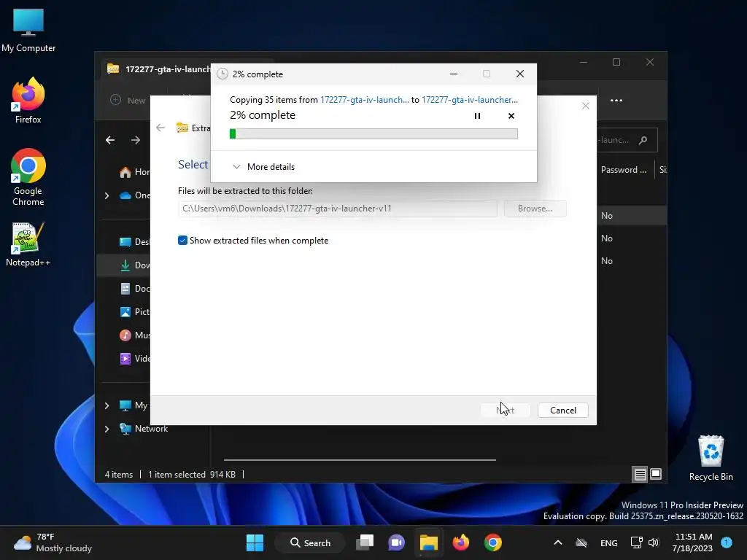Show hidden system tray icons
The image size is (747, 560).
coord(558,542)
